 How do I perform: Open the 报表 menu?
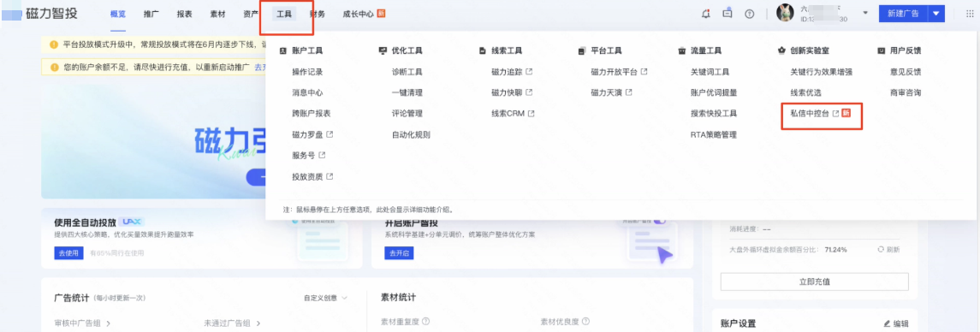[x=184, y=14]
